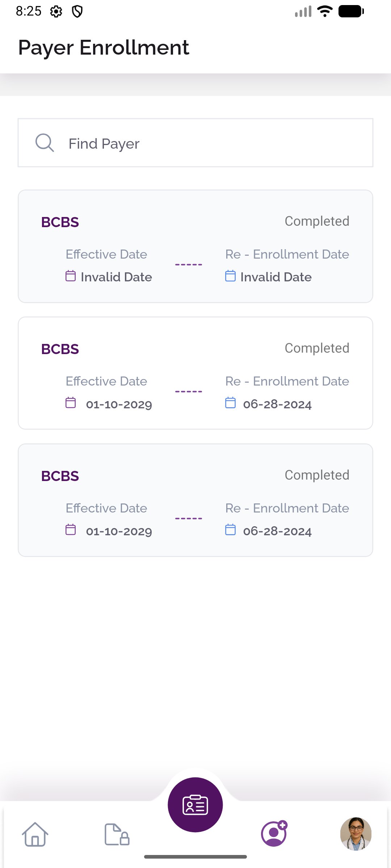
Task: Tap the settings gear in status bar
Action: coord(56,12)
